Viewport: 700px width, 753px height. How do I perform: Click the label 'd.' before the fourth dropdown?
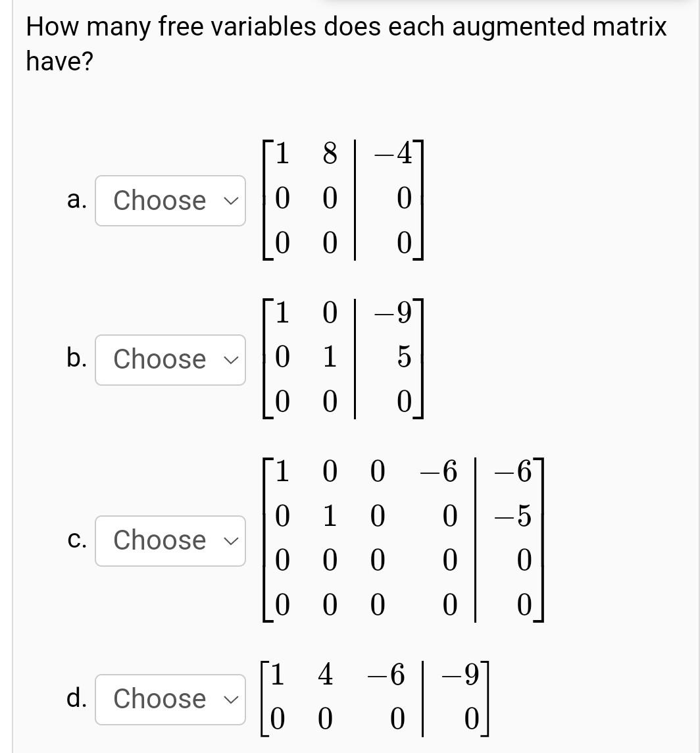76,699
